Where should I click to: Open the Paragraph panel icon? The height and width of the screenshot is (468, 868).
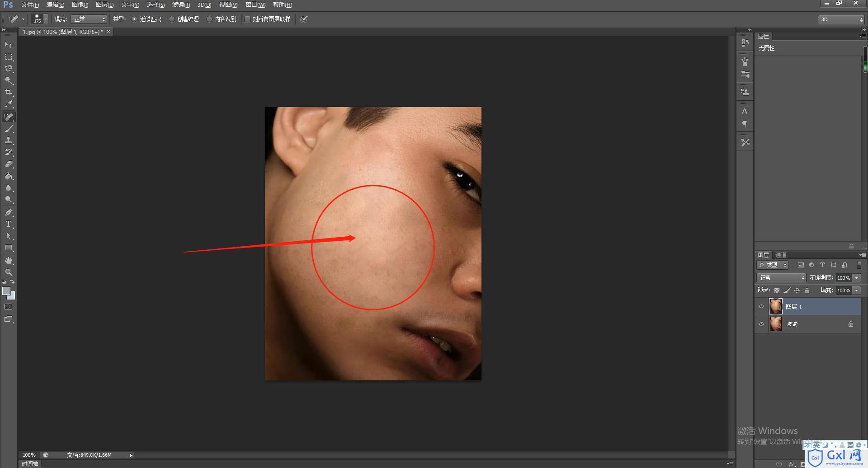[x=745, y=124]
